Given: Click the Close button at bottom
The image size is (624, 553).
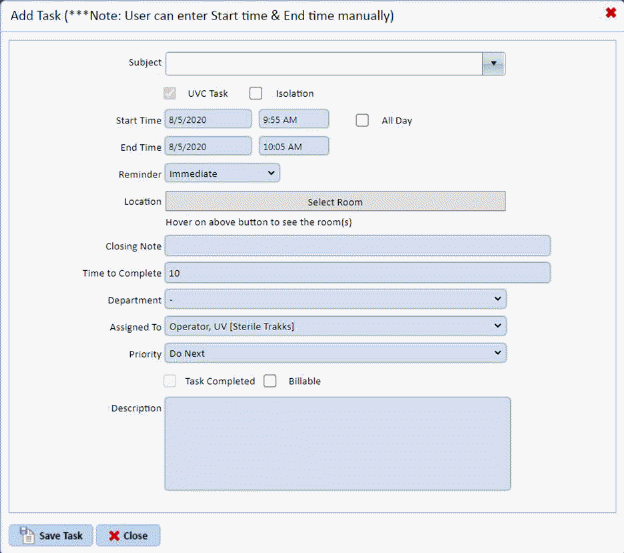Looking at the screenshot, I should 128,535.
